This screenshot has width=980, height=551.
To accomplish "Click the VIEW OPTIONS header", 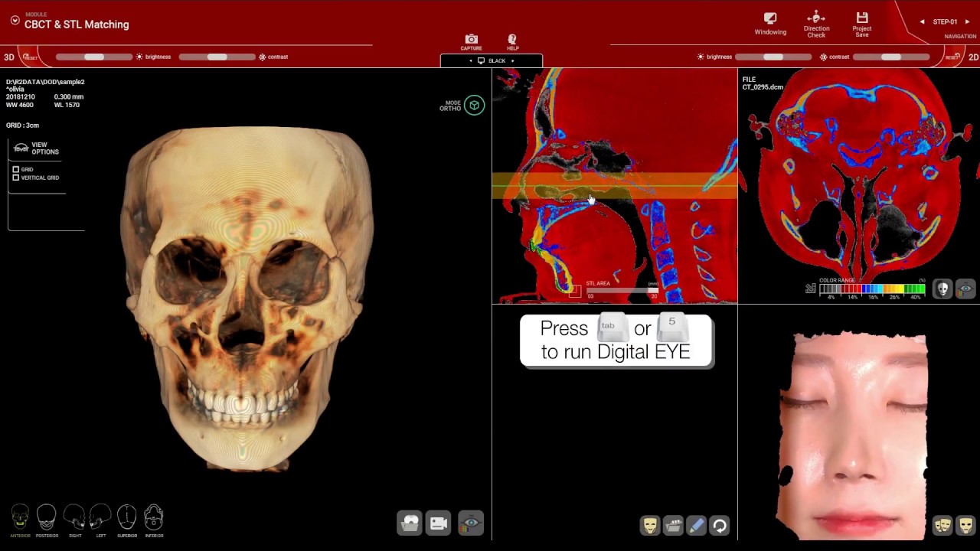I will tap(36, 148).
